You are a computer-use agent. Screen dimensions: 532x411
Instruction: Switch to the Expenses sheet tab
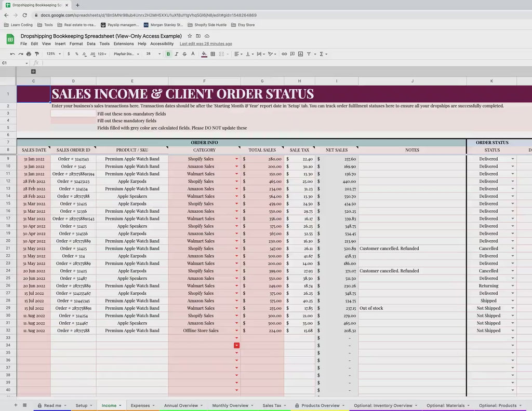pos(140,405)
